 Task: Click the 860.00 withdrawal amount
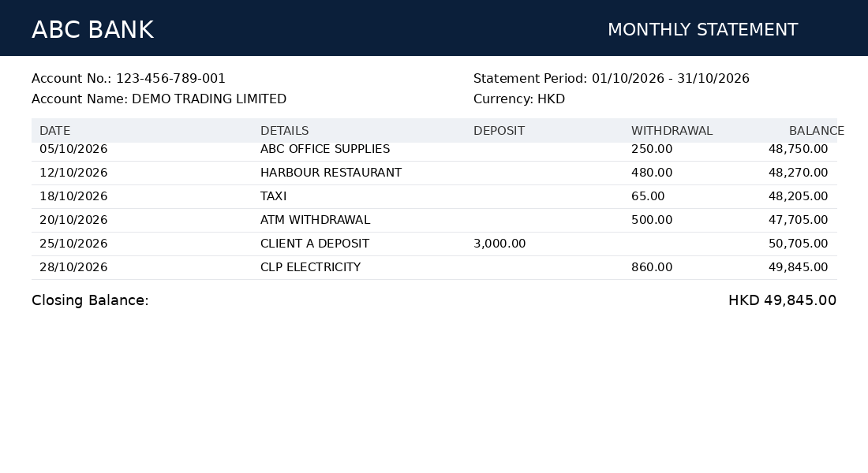pyautogui.click(x=652, y=268)
